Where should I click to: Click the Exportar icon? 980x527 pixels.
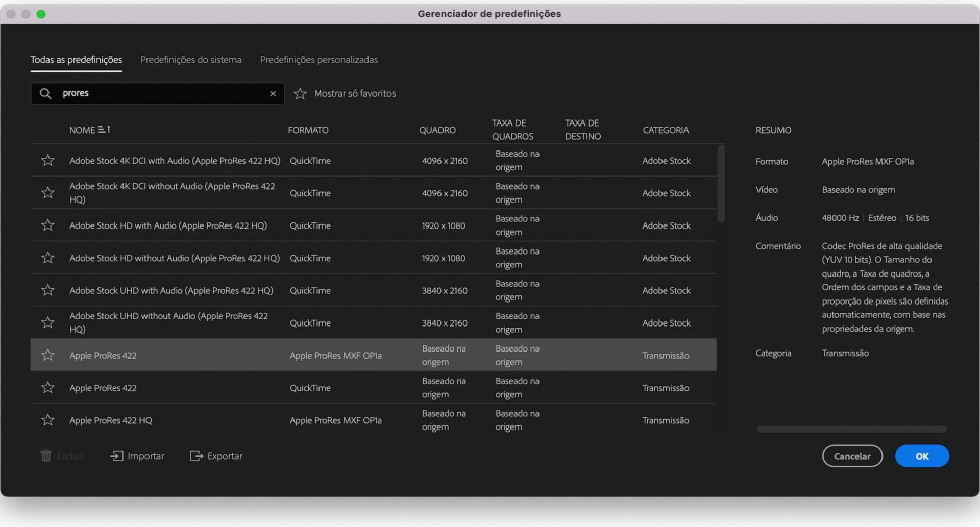(195, 456)
